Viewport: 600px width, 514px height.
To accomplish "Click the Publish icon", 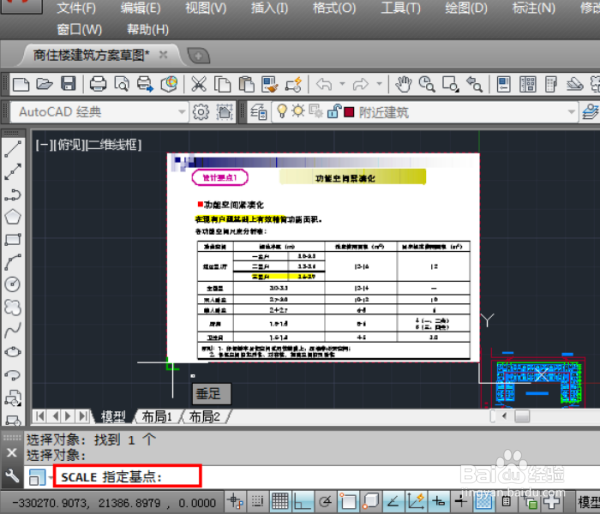I will 145,84.
